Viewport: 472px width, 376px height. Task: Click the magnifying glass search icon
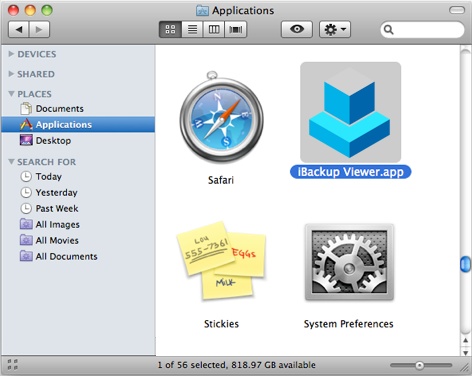pyautogui.click(x=389, y=30)
